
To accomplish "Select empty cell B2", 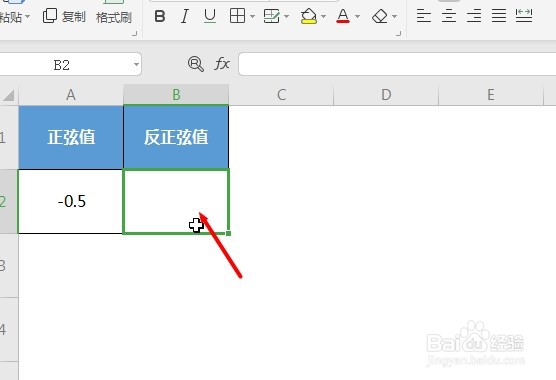I will tap(176, 201).
